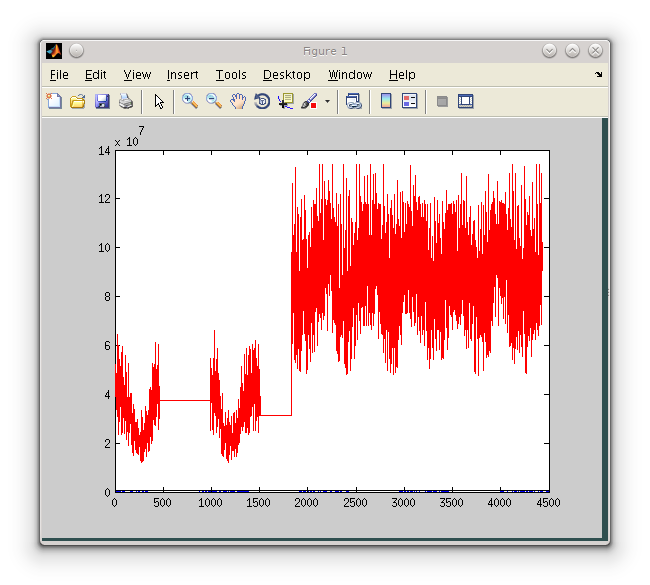
Task: Click the x-axis label 3500
Action: [451, 503]
